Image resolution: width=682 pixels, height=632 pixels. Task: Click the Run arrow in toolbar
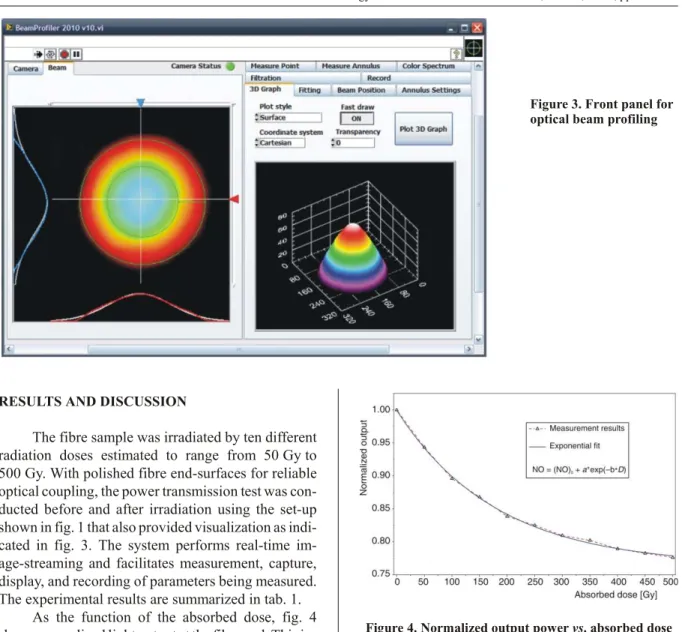(x=38, y=54)
